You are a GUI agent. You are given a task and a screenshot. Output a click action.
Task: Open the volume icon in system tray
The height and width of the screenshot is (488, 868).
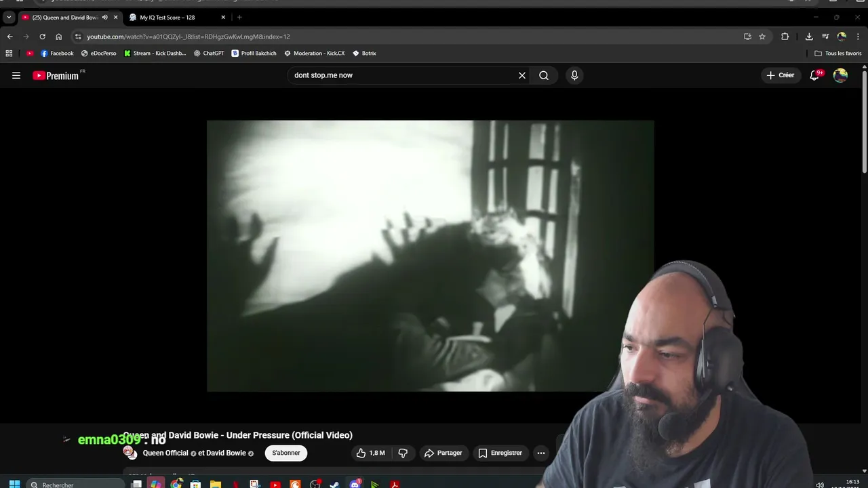click(x=820, y=485)
